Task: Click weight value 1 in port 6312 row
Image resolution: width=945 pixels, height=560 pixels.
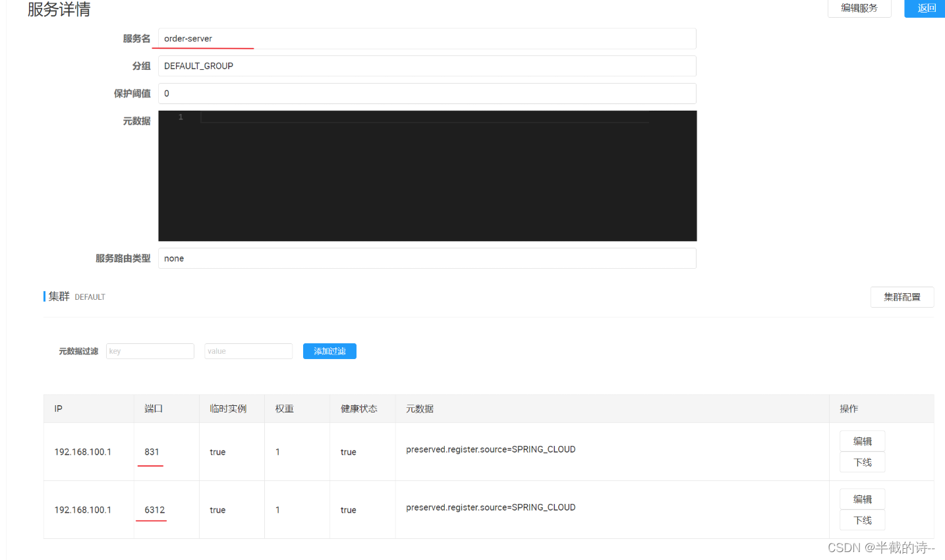Action: click(x=277, y=510)
